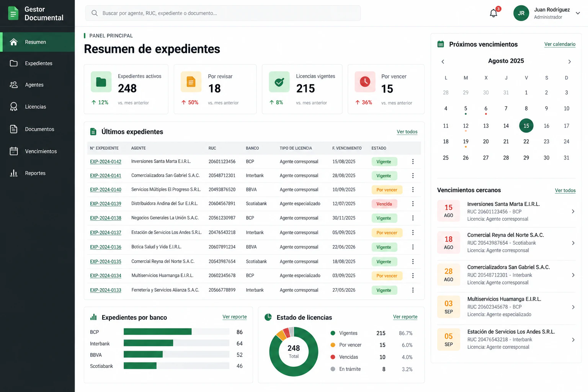Open Expedientes in the sidebar

38,64
